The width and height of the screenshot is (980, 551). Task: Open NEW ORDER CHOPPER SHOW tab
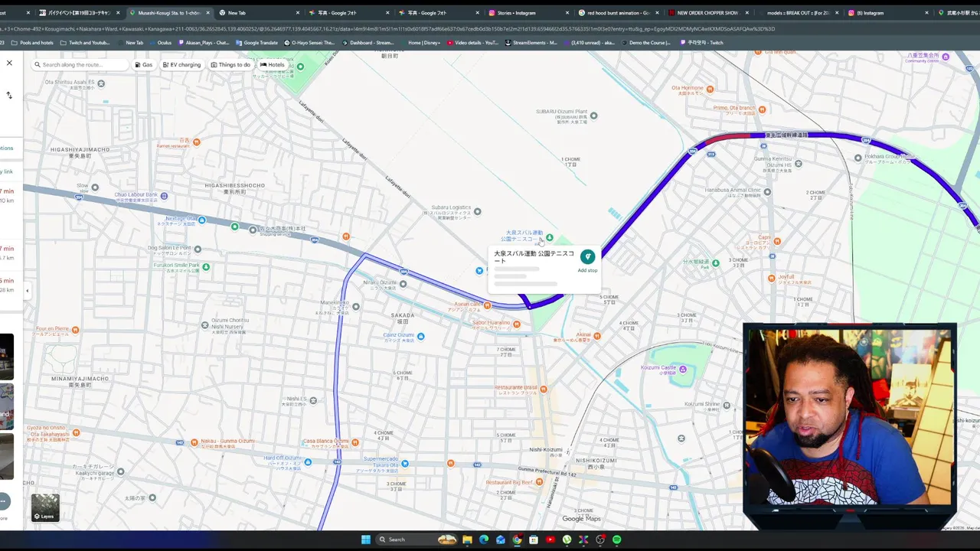click(x=708, y=13)
